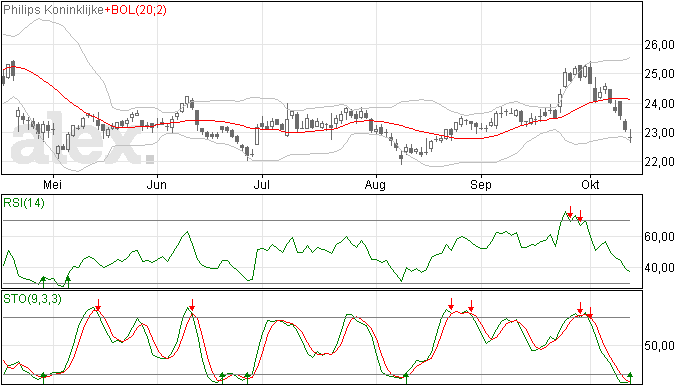Image resolution: width=690 pixels, height=387 pixels.
Task: Click the 40,00 RSI axis value
Action: pos(659,268)
